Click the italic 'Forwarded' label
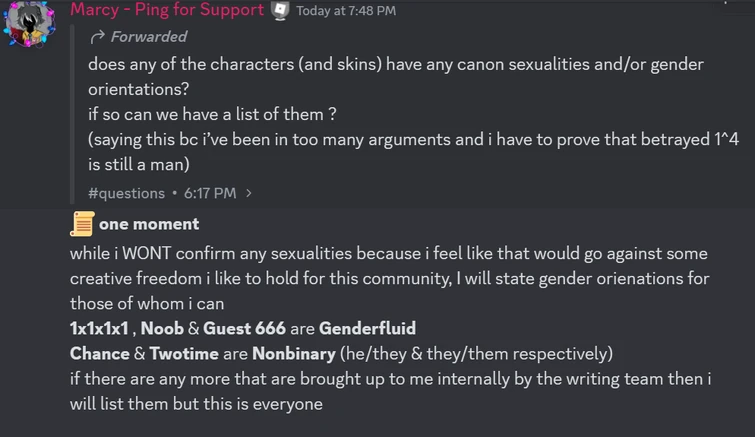The width and height of the screenshot is (755, 437). (149, 37)
